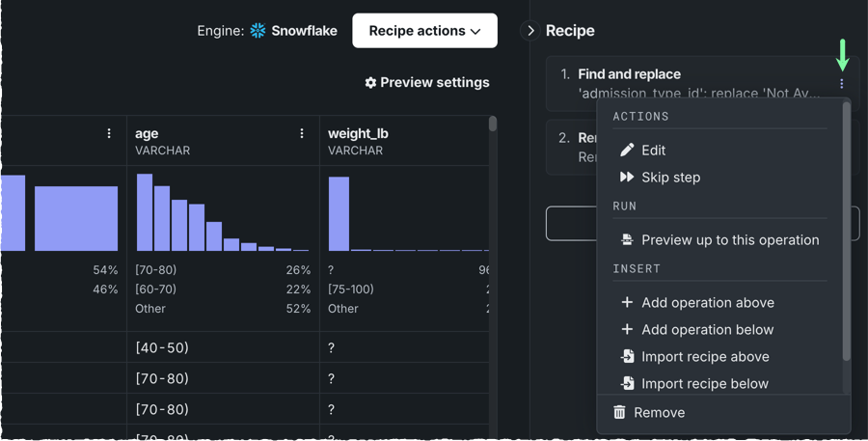This screenshot has width=868, height=441.
Task: Click the three-dot menu on Find and replace step
Action: coord(841,84)
